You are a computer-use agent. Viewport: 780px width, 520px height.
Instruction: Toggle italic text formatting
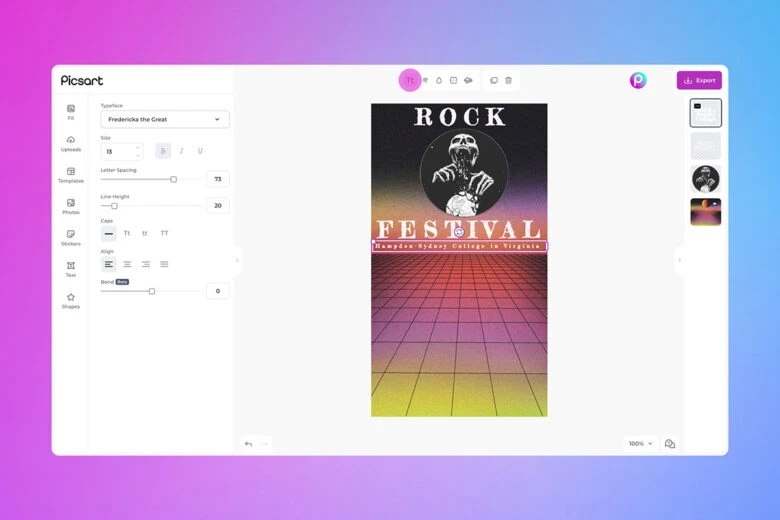(181, 151)
